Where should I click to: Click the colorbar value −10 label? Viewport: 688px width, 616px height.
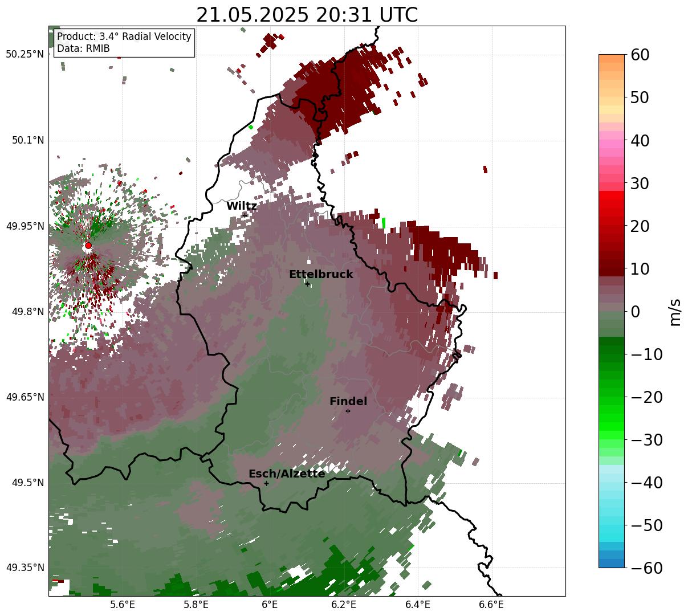(x=646, y=354)
